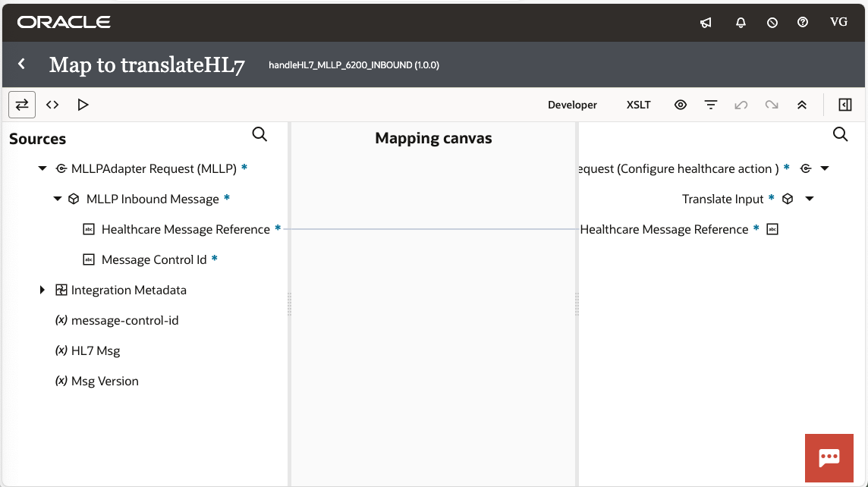Switch to Developer mode

[x=572, y=105]
